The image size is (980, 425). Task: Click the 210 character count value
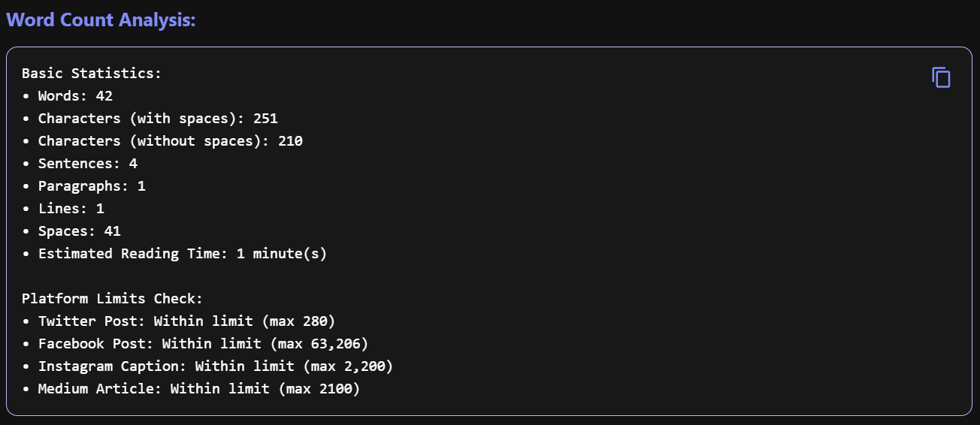click(x=290, y=141)
